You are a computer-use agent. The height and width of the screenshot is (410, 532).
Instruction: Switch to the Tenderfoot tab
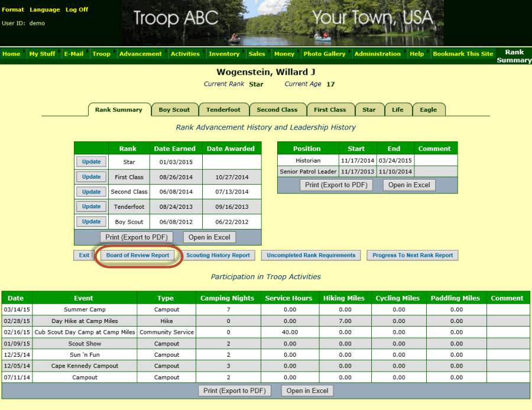pyautogui.click(x=223, y=109)
